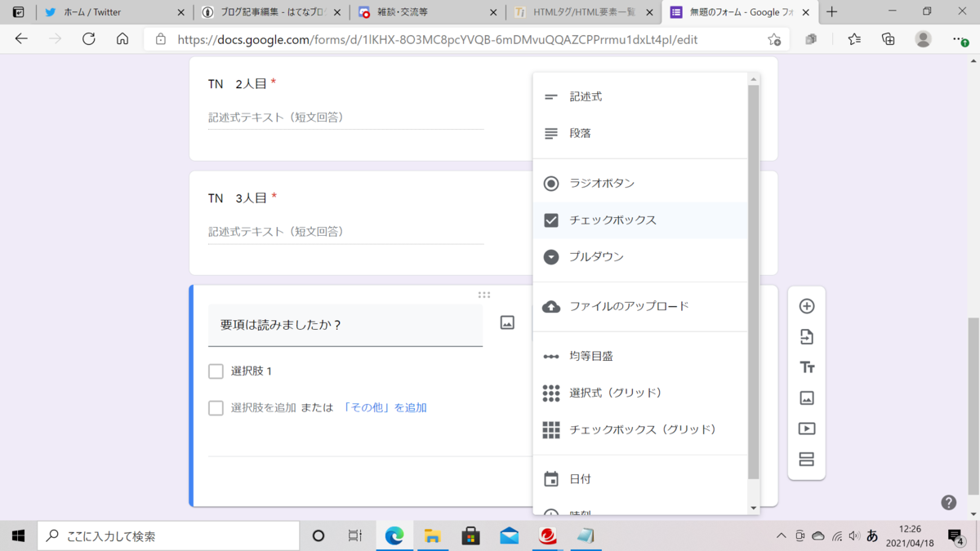
Task: Open the Edge Collections icon
Action: point(889,39)
